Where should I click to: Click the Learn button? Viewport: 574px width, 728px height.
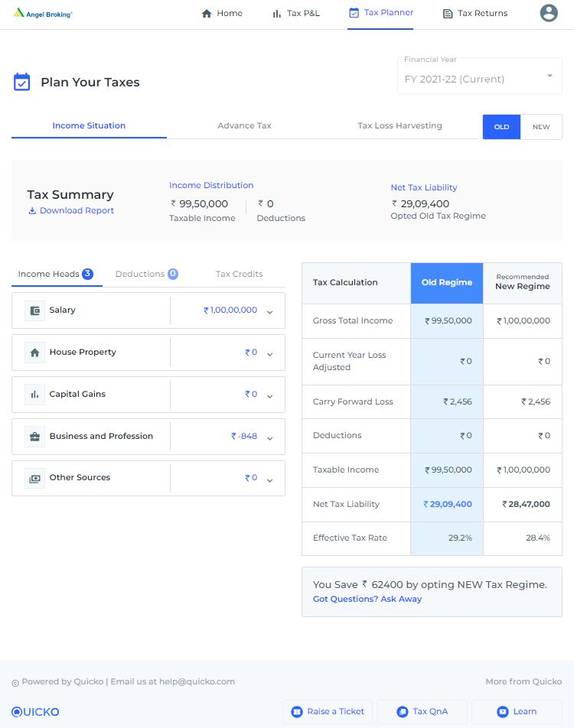517,712
